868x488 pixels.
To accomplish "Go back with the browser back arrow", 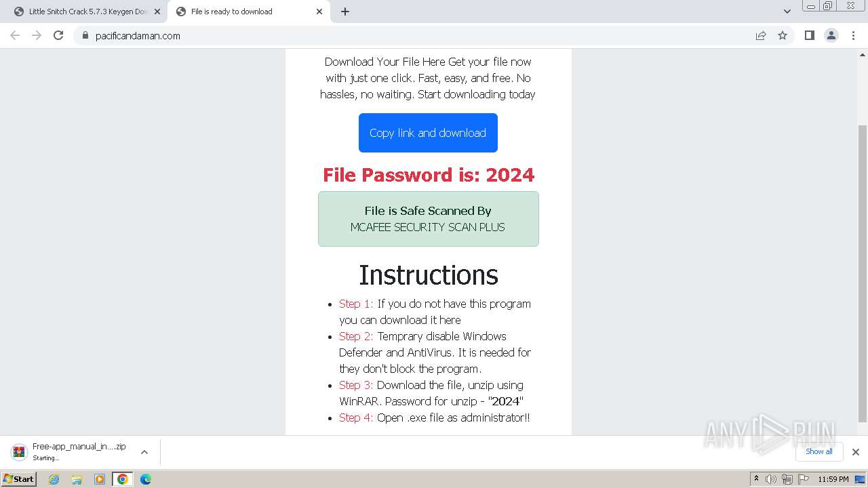I will (15, 35).
